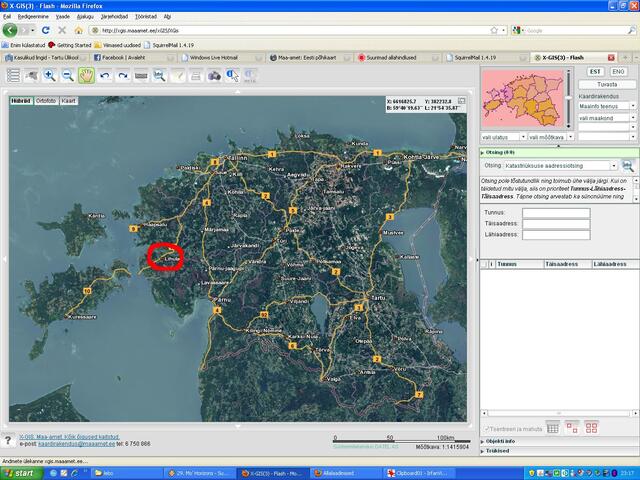This screenshot has width=640, height=480.
Task: Open the X-GIS Maa-amet rights link
Action: (69, 437)
